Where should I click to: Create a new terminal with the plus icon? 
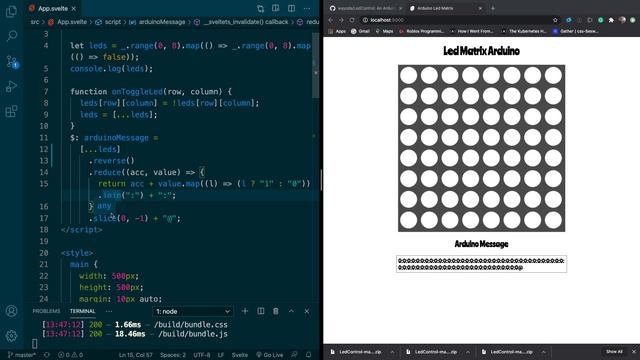point(245,311)
